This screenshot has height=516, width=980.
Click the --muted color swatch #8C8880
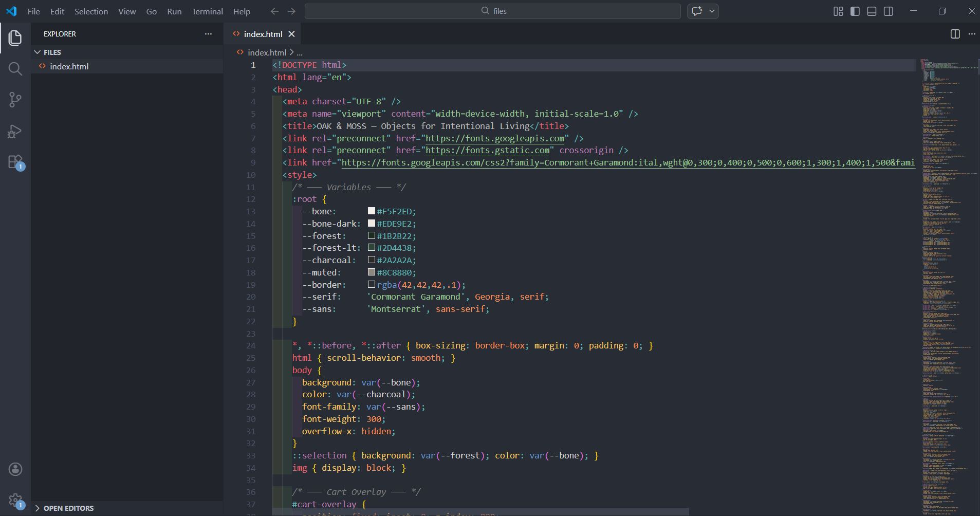(372, 272)
